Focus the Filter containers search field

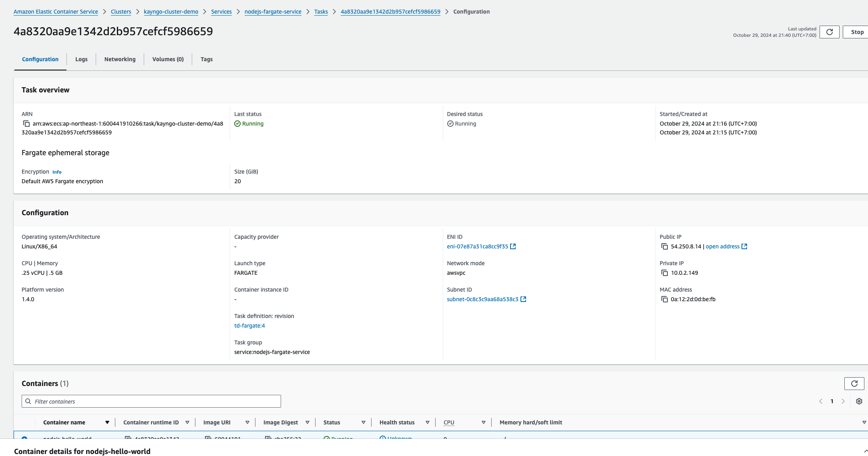click(151, 401)
